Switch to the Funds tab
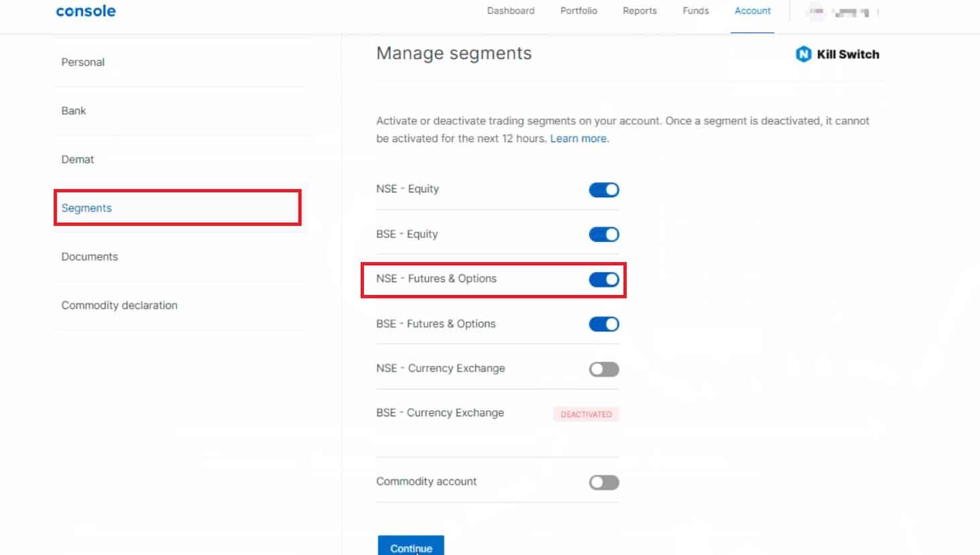This screenshot has height=555, width=980. (x=696, y=11)
